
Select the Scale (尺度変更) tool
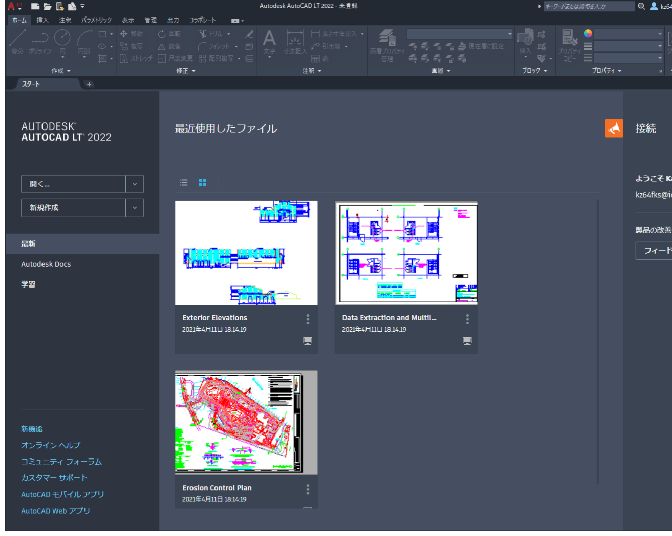click(x=175, y=58)
